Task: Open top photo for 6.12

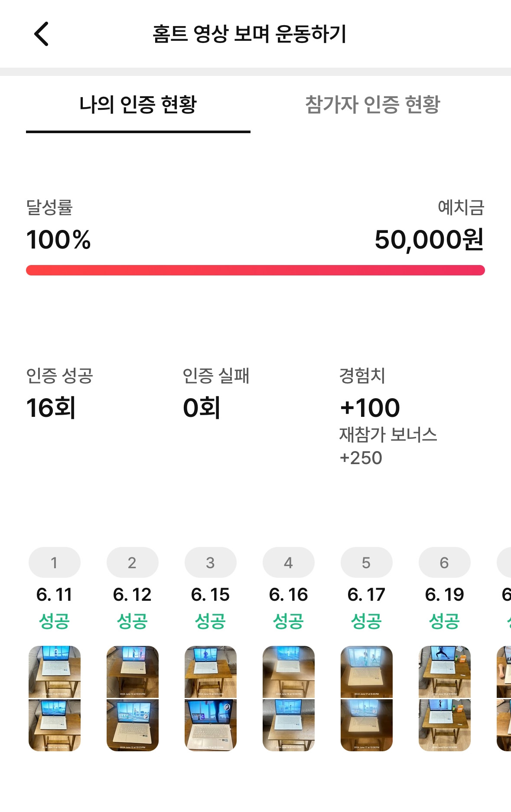Action: click(133, 671)
